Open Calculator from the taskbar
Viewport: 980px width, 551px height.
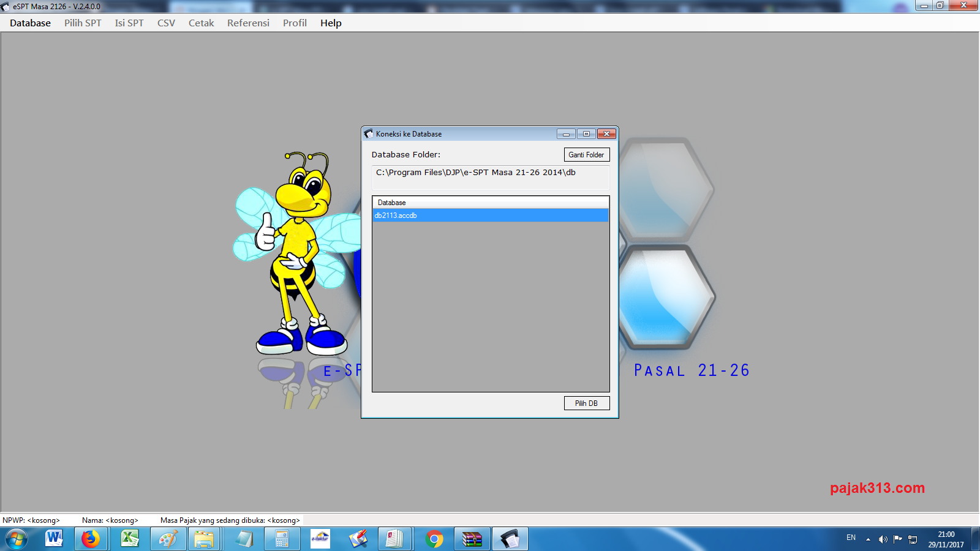coord(282,539)
